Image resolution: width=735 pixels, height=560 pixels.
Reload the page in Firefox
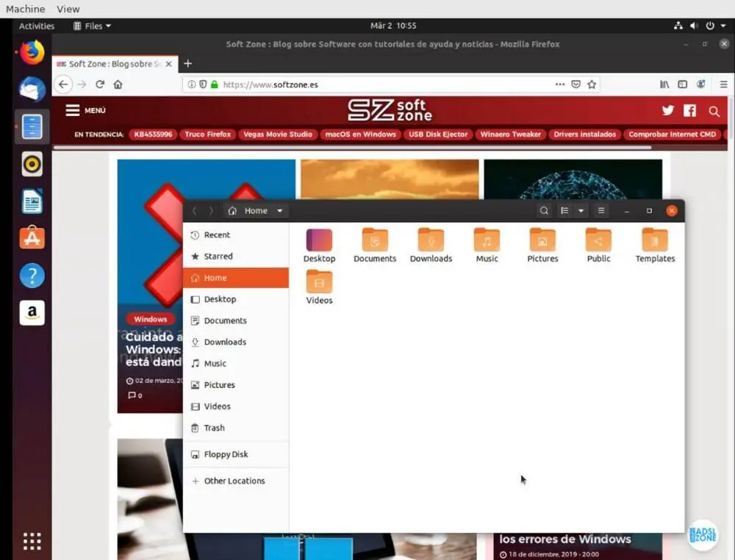[x=100, y=85]
